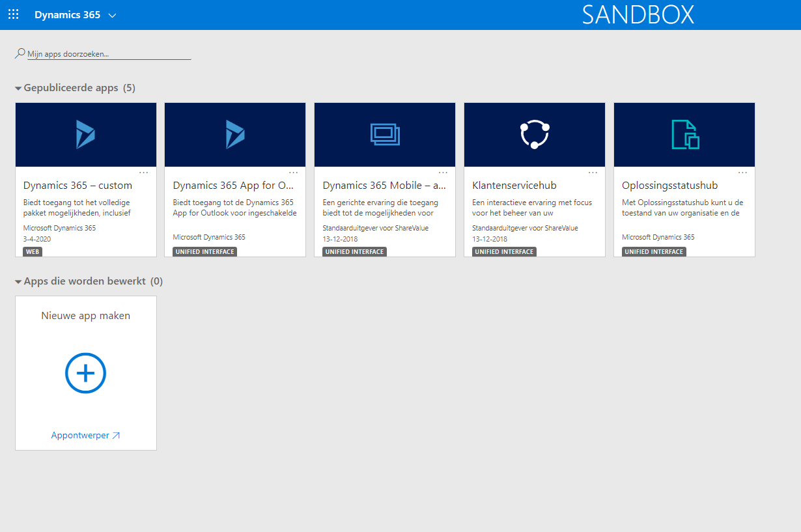Open the 'Appontwerper' link
This screenshot has width=801, height=532.
coord(85,436)
